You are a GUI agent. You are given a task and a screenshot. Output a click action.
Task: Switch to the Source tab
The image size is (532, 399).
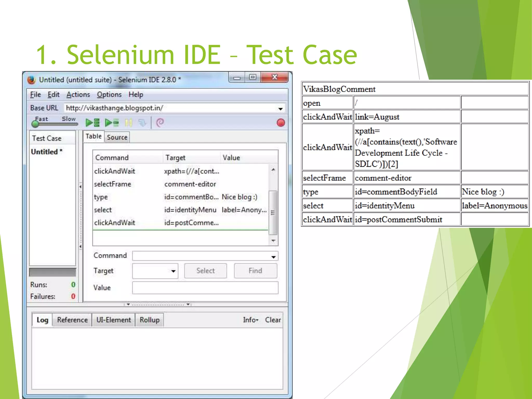coord(117,137)
